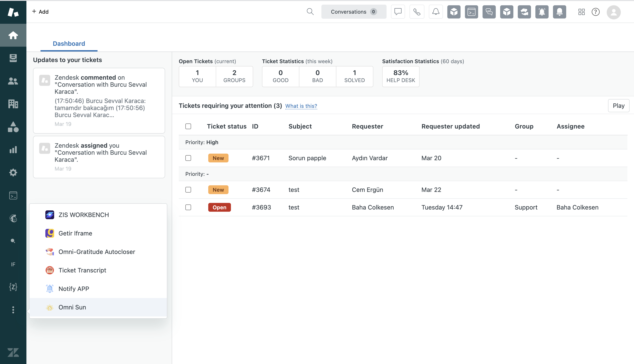Click requester Cem Ergün
This screenshot has width=634, height=364.
(367, 190)
